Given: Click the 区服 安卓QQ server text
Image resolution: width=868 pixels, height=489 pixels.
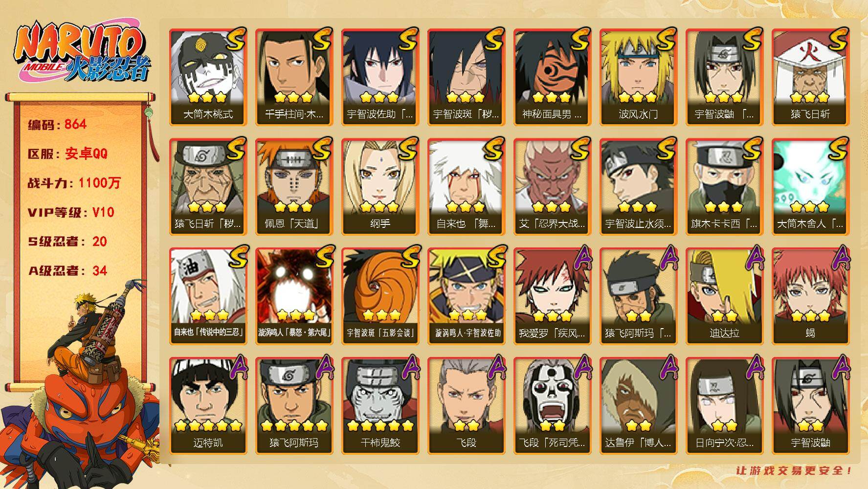Looking at the screenshot, I should 67,154.
